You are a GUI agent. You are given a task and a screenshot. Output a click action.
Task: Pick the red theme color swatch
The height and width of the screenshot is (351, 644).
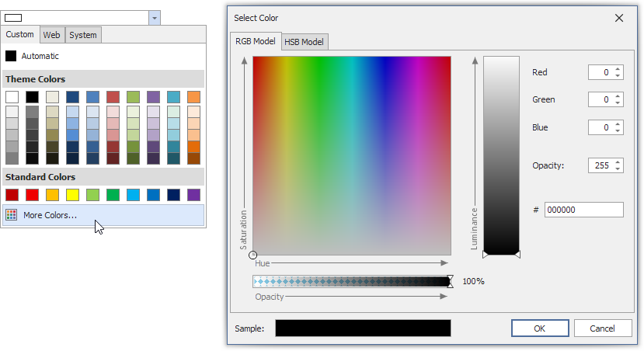pyautogui.click(x=113, y=97)
